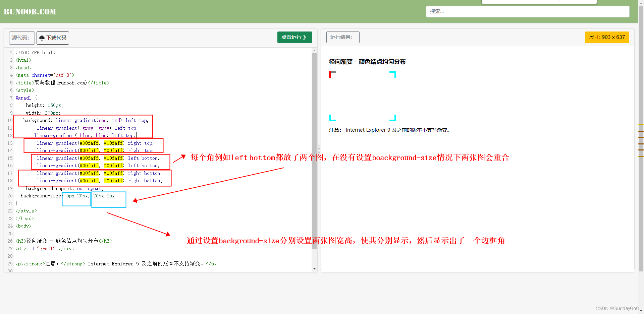Image resolution: width=644 pixels, height=314 pixels.
Task: Click the RUNOOB.COM logo
Action: tap(30, 11)
